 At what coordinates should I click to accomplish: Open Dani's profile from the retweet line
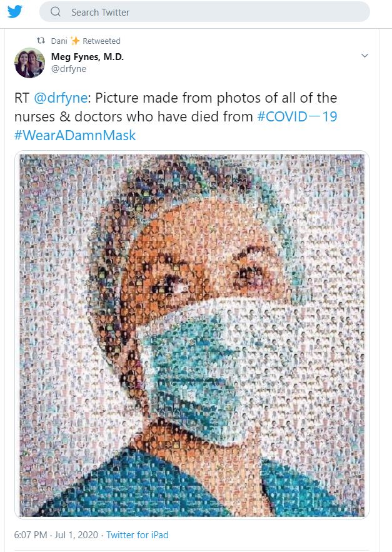[59, 41]
